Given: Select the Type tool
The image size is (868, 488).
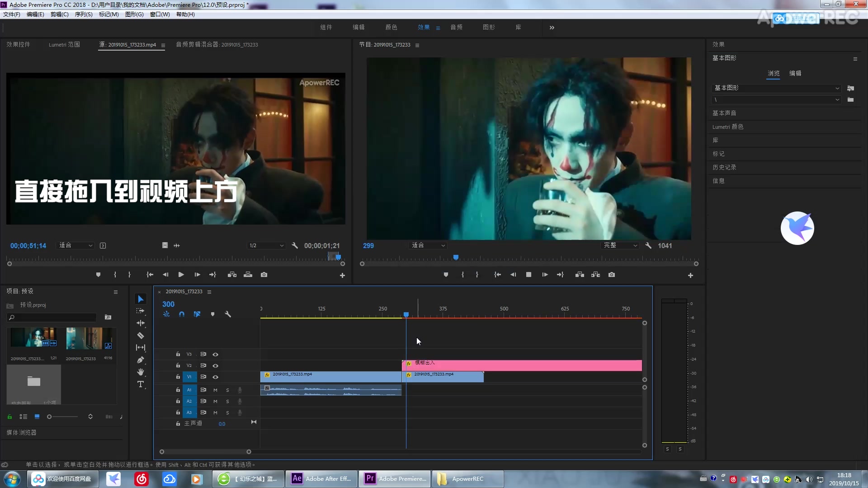Looking at the screenshot, I should [x=141, y=385].
